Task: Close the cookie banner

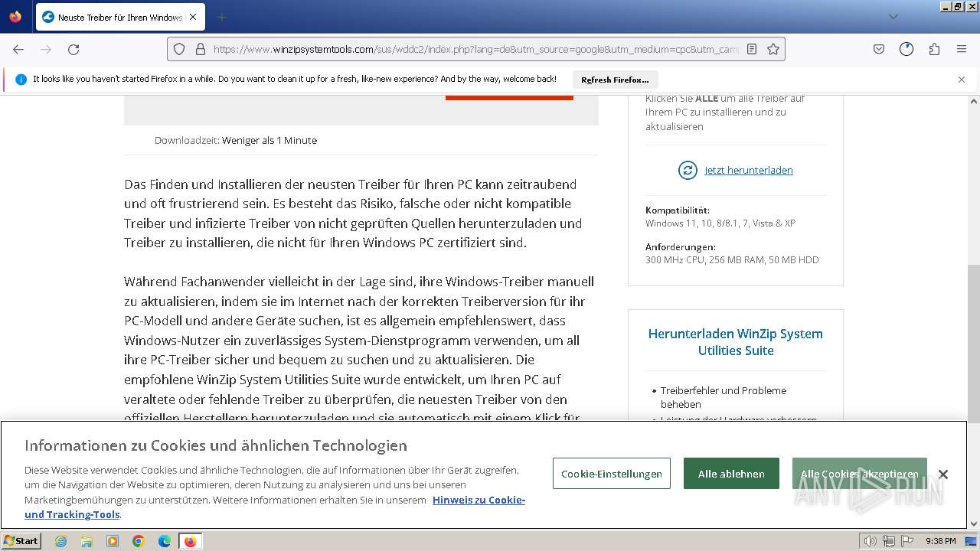Action: coord(943,474)
